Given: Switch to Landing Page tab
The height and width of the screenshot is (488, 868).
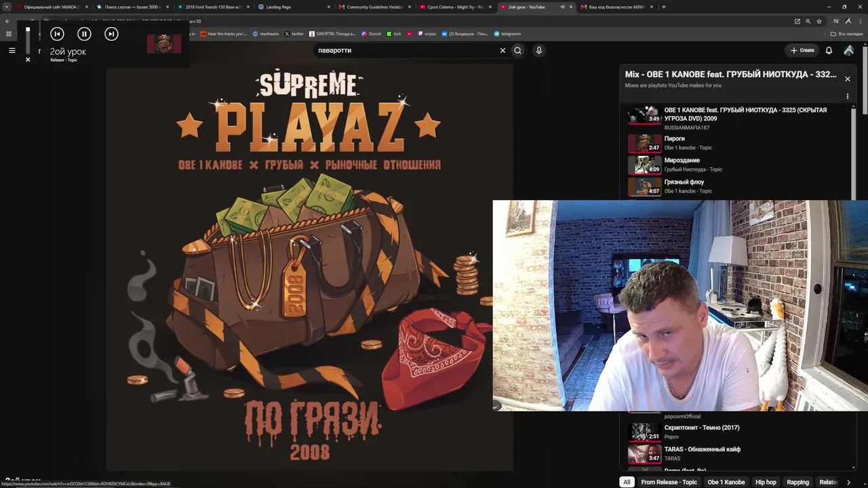Looking at the screenshot, I should click(294, 7).
